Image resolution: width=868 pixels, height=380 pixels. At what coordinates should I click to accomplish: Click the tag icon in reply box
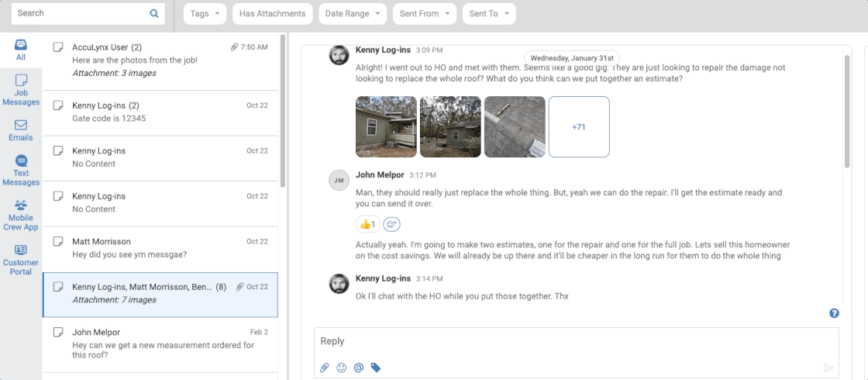click(376, 368)
